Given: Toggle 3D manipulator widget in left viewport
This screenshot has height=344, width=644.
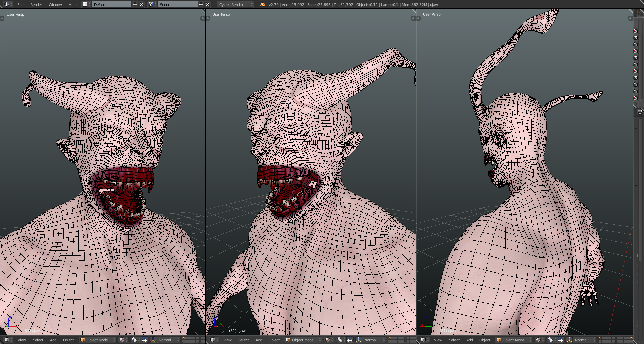Looking at the screenshot, I should (x=153, y=340).
